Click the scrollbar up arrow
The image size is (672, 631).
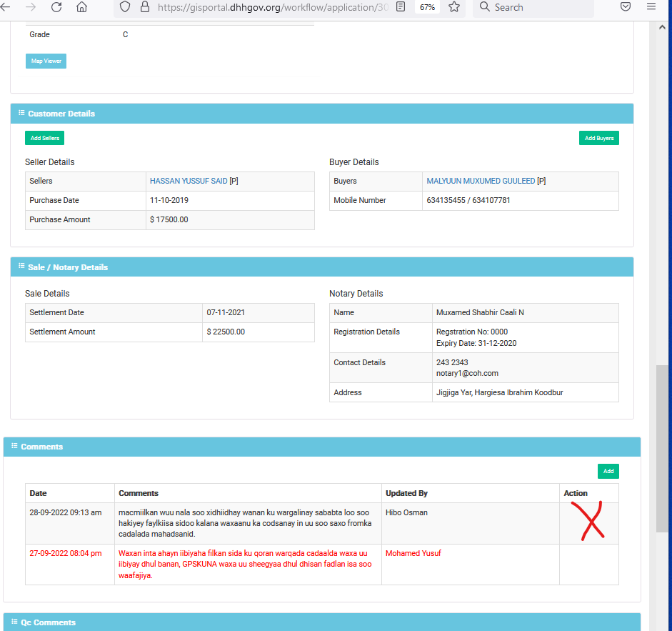coord(662,27)
